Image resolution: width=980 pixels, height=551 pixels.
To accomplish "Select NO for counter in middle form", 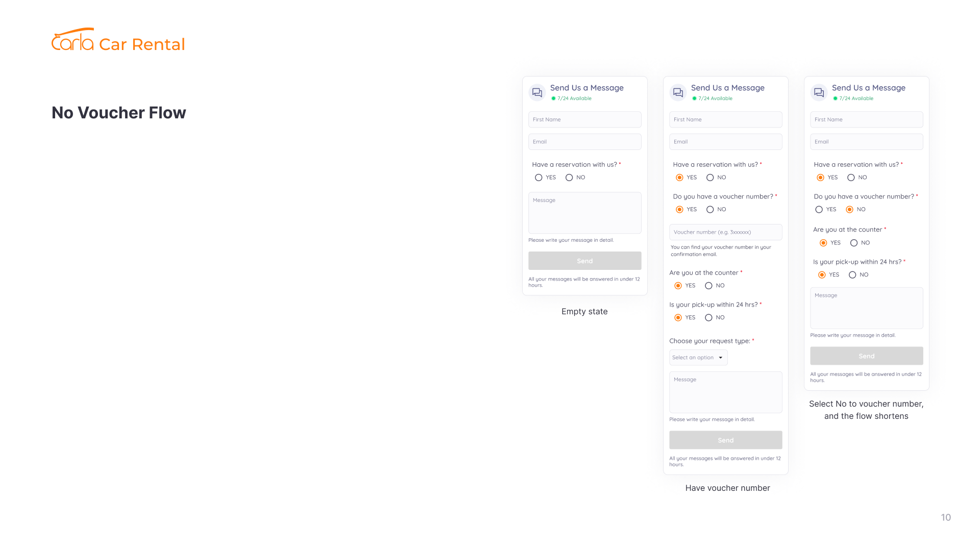I will coord(708,286).
